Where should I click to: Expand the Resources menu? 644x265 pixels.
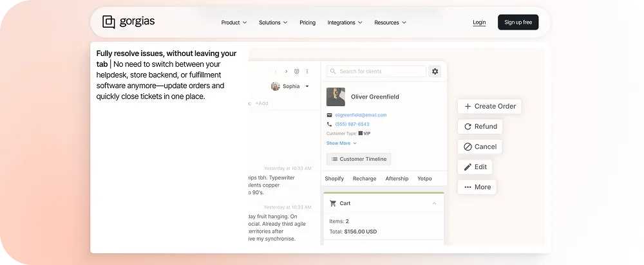click(x=390, y=23)
